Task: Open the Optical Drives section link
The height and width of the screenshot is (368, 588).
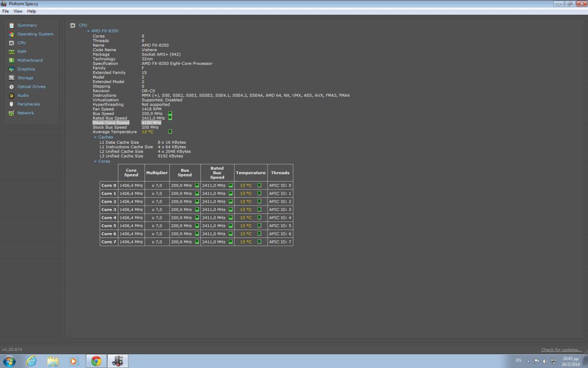Action: tap(31, 86)
